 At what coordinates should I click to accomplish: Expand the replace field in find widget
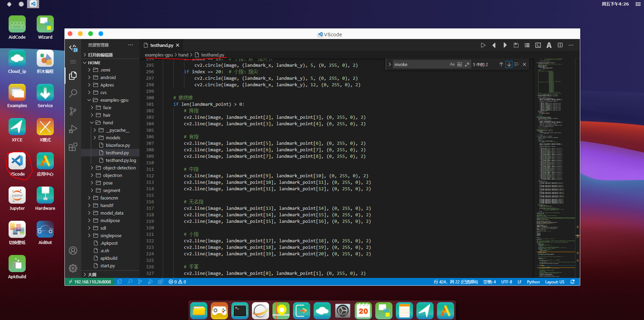click(x=390, y=64)
